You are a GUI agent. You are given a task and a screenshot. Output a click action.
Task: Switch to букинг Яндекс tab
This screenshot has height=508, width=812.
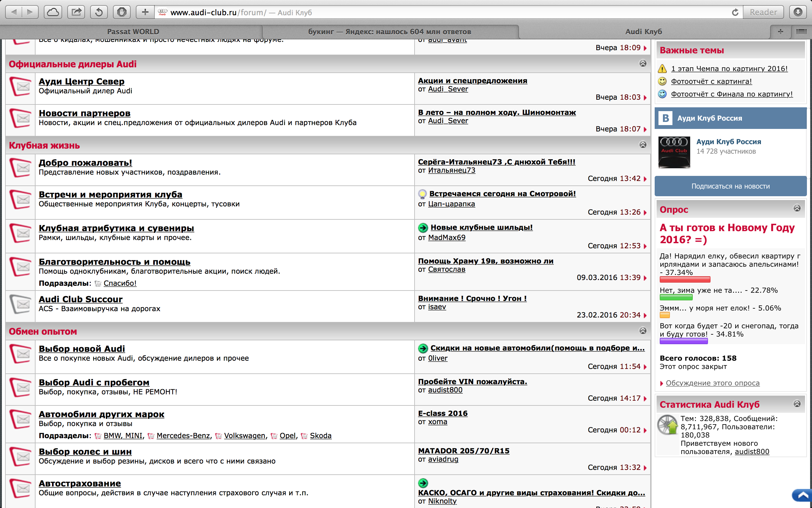click(390, 31)
